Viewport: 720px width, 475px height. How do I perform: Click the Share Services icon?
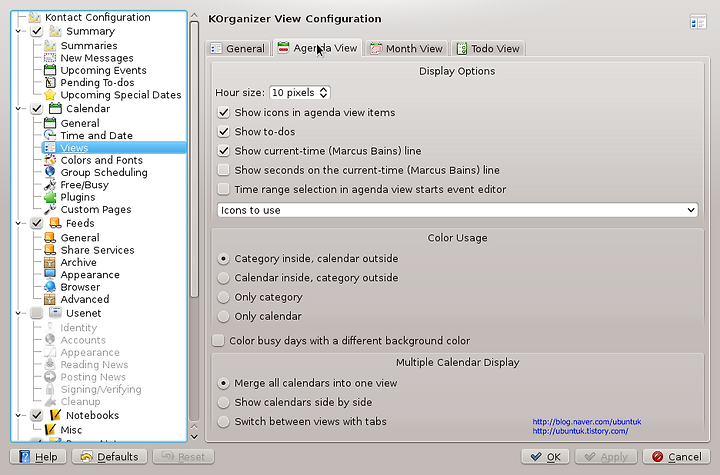click(x=50, y=250)
